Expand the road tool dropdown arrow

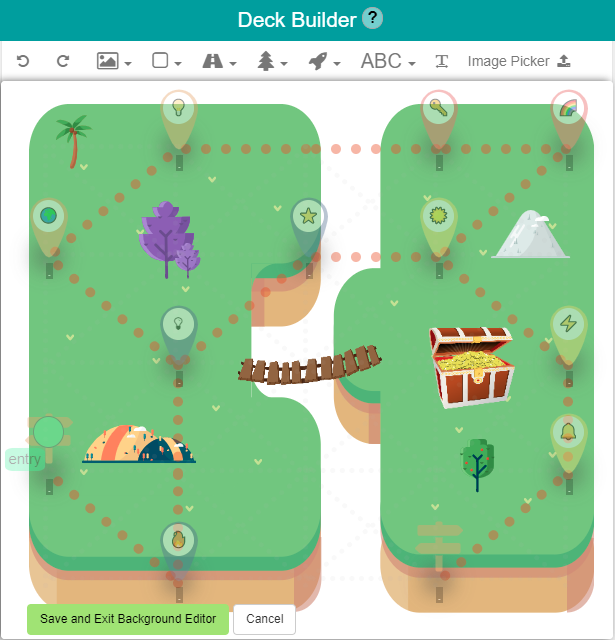point(233,63)
